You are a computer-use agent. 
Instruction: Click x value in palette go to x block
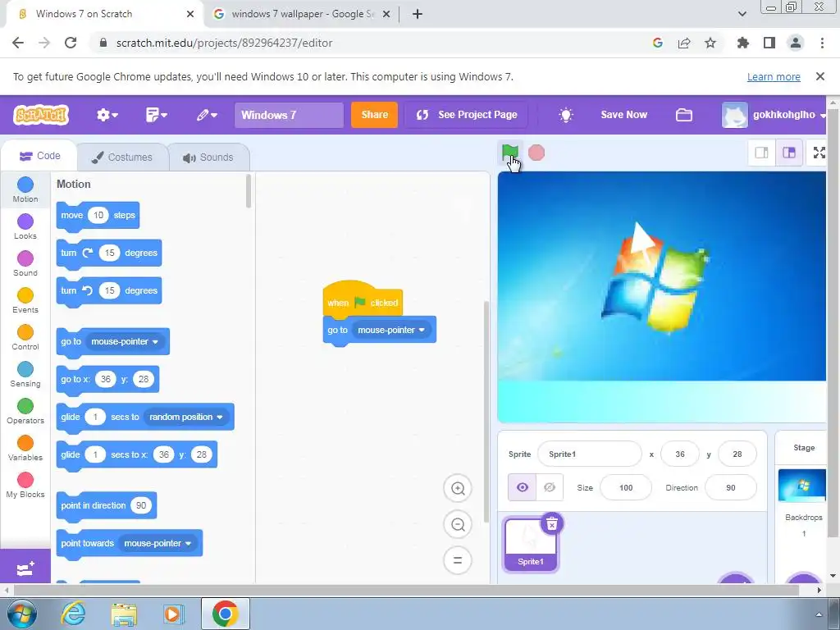pyautogui.click(x=106, y=379)
